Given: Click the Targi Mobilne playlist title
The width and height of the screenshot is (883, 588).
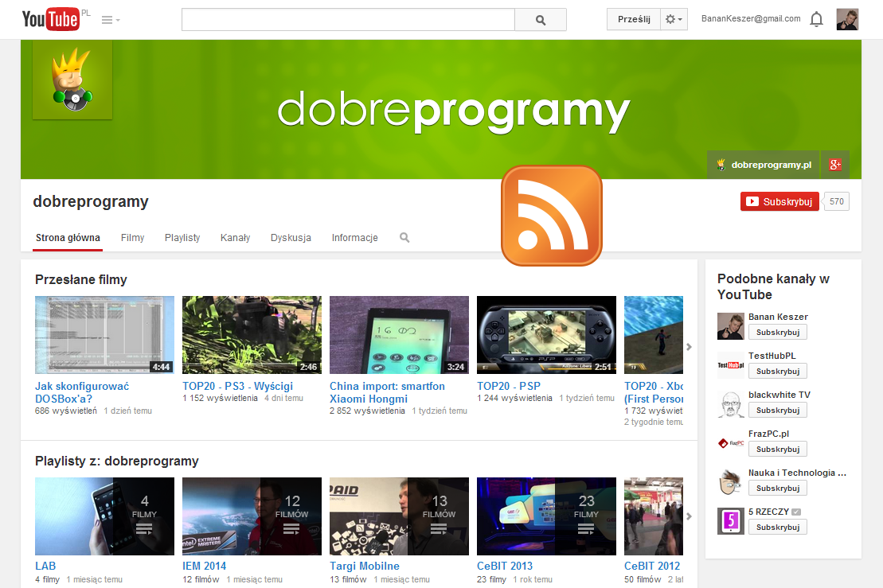Looking at the screenshot, I should (365, 566).
